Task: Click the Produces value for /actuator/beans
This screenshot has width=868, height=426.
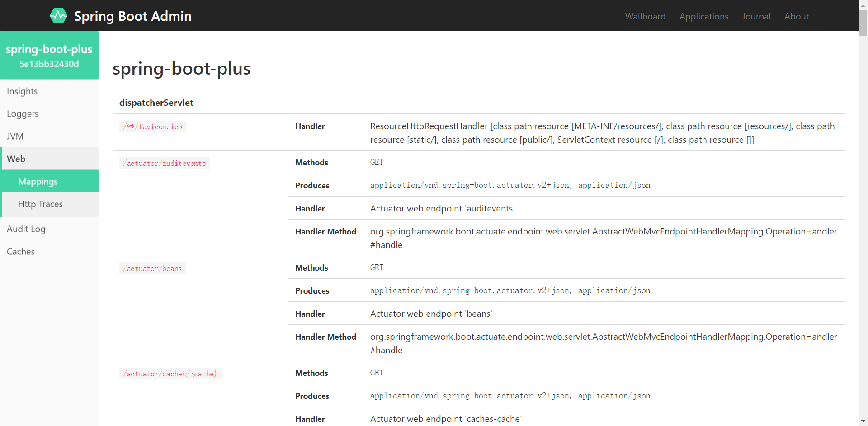Action: pos(510,290)
